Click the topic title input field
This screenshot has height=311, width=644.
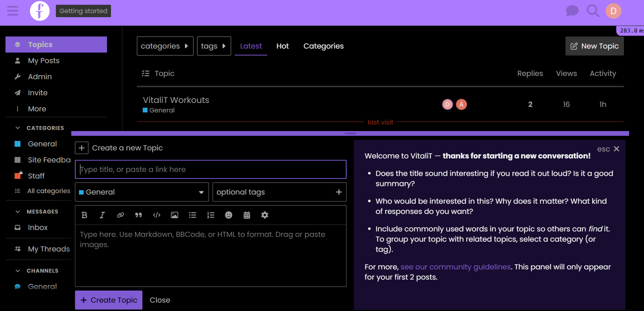point(211,169)
